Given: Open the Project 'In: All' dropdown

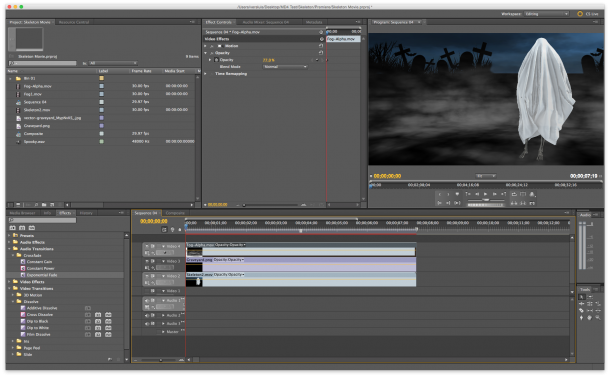Looking at the screenshot, I should click(x=113, y=63).
